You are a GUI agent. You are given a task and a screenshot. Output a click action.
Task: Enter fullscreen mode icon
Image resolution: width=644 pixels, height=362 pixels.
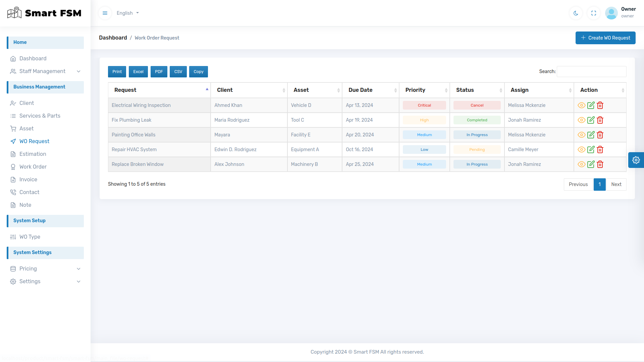point(594,13)
